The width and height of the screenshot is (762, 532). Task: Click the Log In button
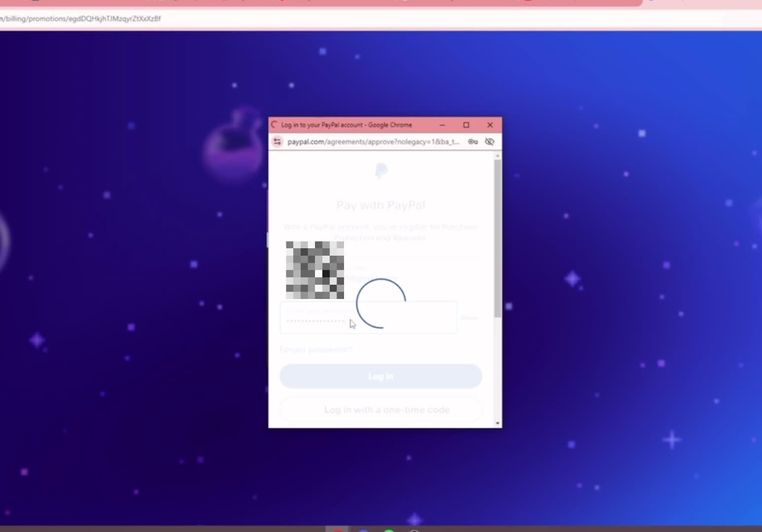[x=380, y=376]
